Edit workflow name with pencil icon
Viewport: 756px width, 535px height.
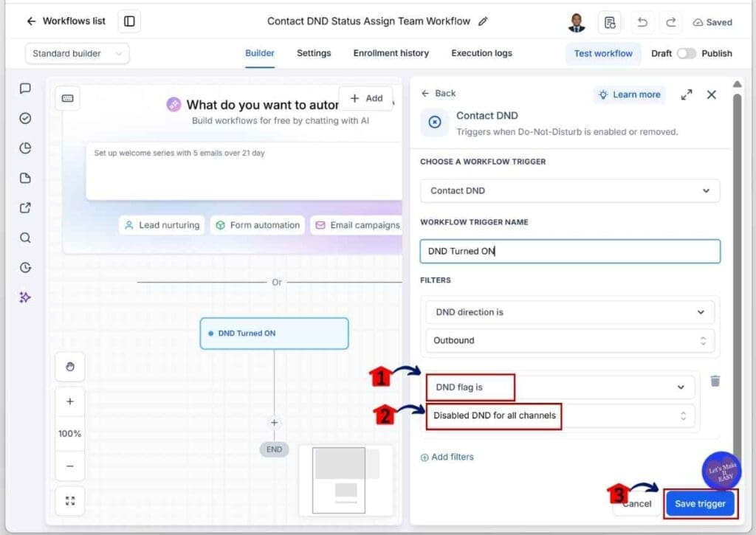(483, 21)
